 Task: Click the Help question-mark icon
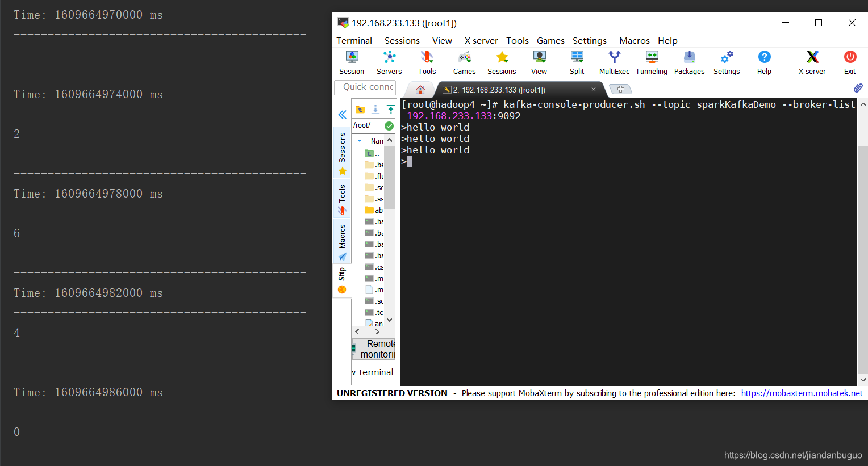pyautogui.click(x=764, y=57)
